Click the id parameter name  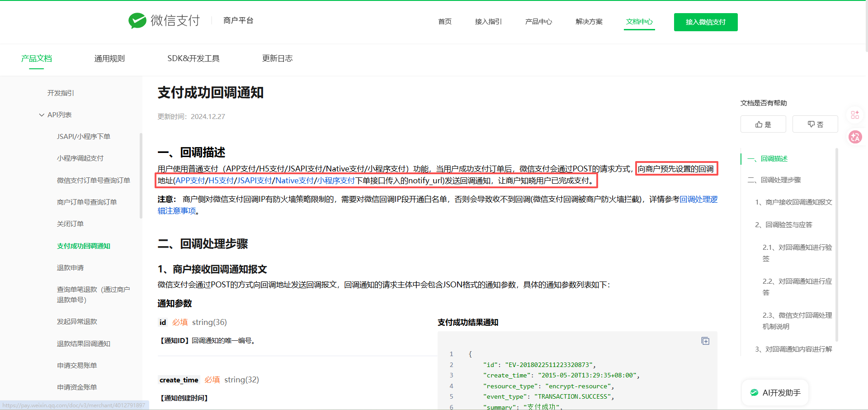tap(163, 322)
